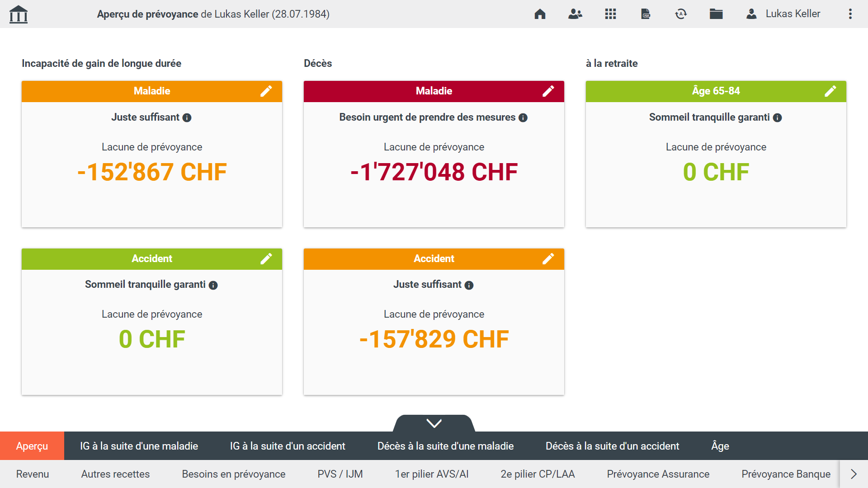Click the history refresh icon
This screenshot has height=488, width=868.
point(681,14)
